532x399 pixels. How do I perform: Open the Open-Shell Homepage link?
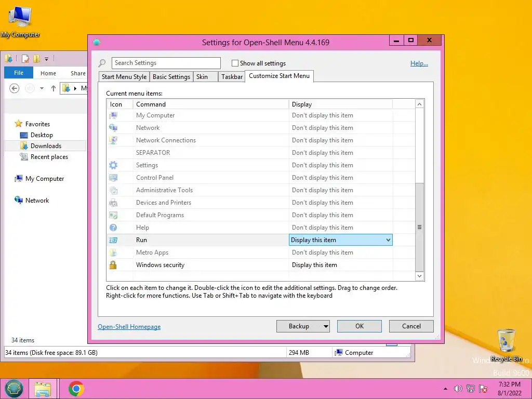click(x=129, y=327)
